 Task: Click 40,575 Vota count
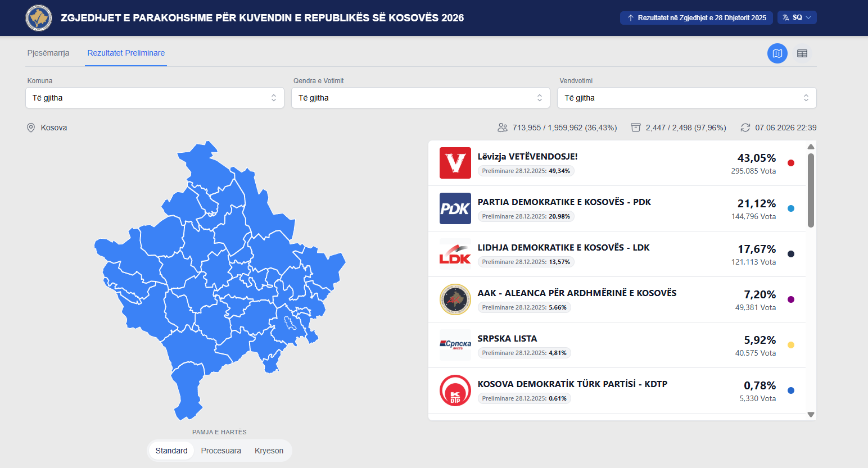[x=756, y=353]
